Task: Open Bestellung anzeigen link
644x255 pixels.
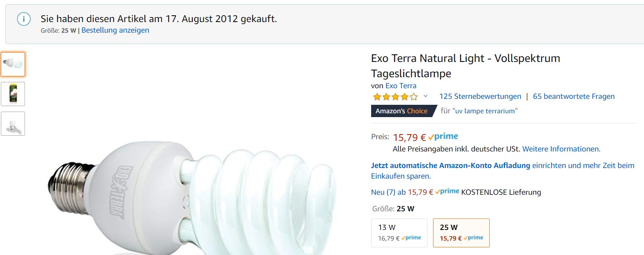Action: tap(115, 30)
